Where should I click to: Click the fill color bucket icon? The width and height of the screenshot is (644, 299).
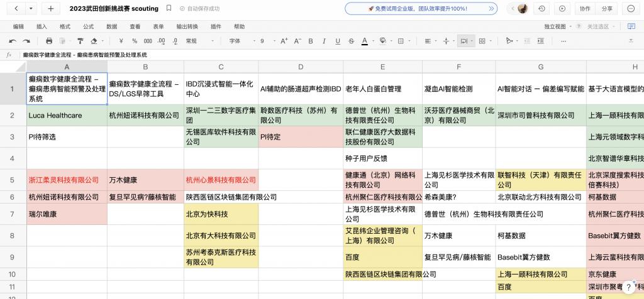click(383, 41)
